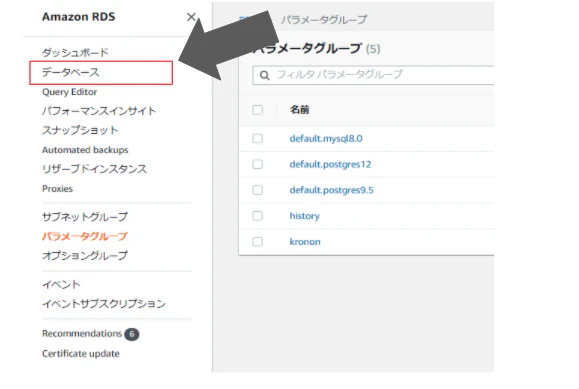Click the 名前 column header
This screenshot has height=389, width=579.
(299, 110)
